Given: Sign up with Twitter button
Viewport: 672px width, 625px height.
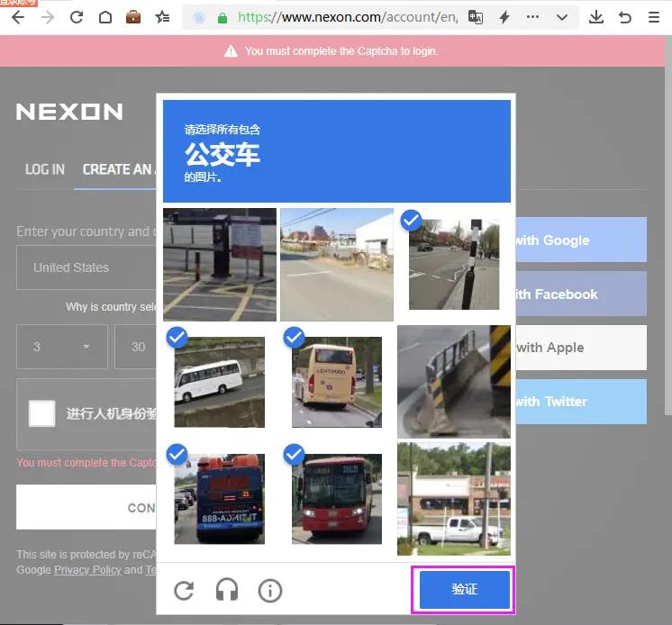Looking at the screenshot, I should coord(582,402).
